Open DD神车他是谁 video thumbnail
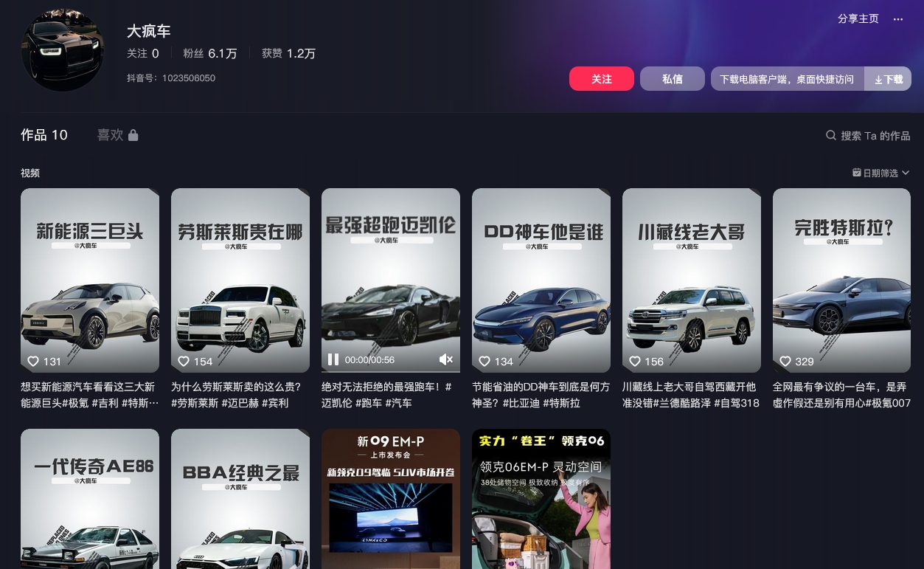Viewport: 924px width, 569px height. [x=541, y=280]
